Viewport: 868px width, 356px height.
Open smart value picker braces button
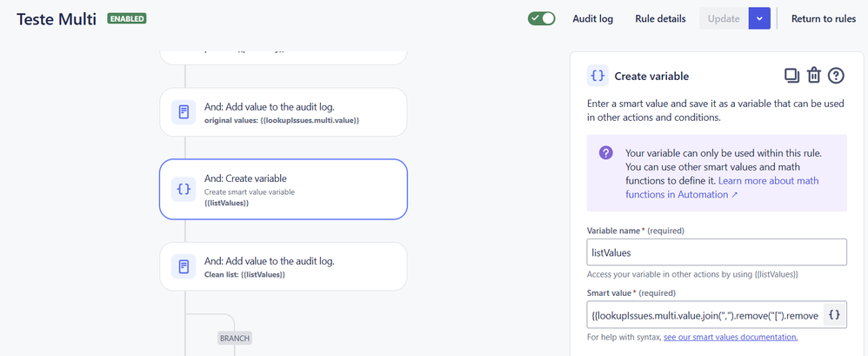pos(835,315)
